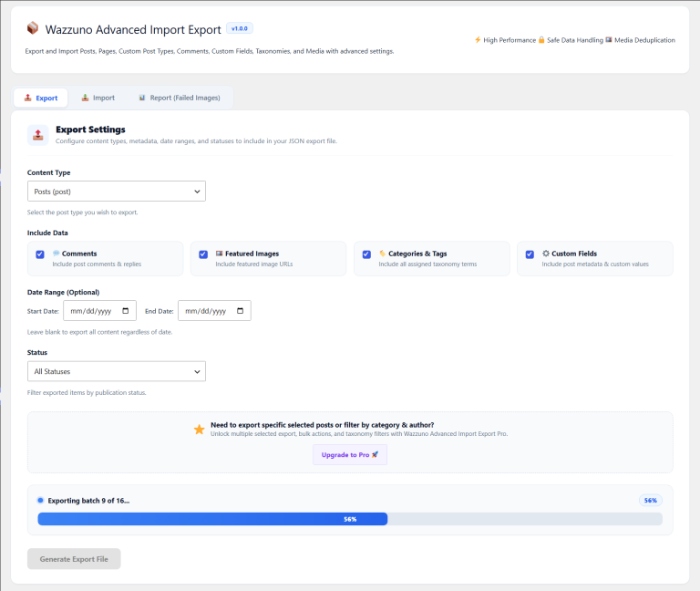This screenshot has height=591, width=700.
Task: Click the Import tab download icon
Action: click(85, 98)
